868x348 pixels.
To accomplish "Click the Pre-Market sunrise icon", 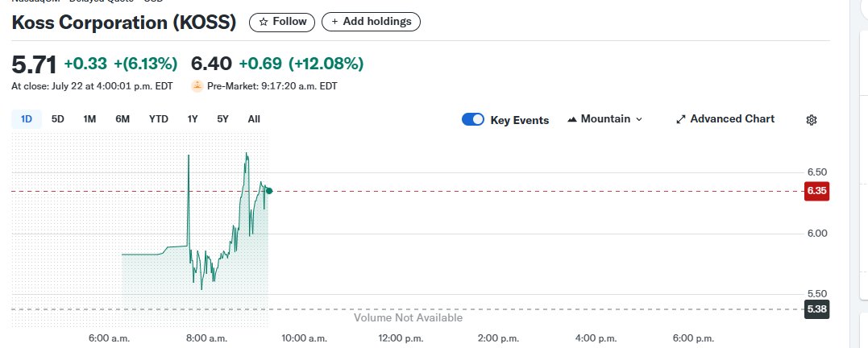I will pyautogui.click(x=197, y=85).
